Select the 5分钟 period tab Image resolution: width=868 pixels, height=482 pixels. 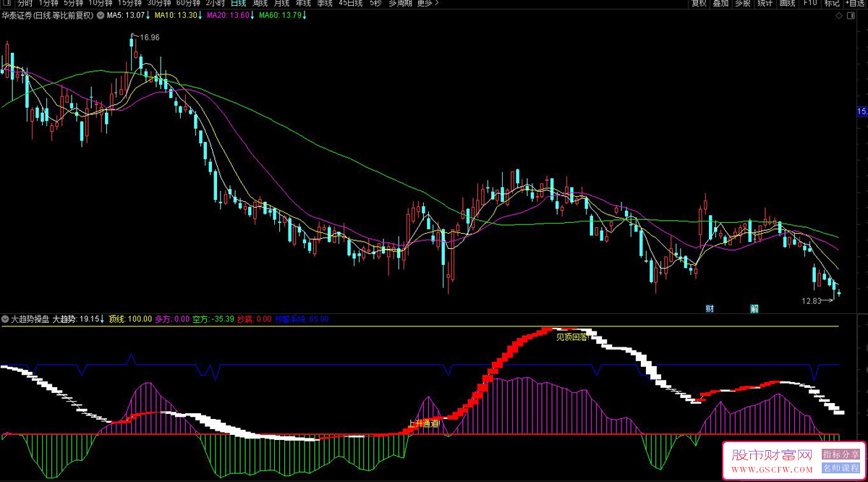(x=73, y=3)
